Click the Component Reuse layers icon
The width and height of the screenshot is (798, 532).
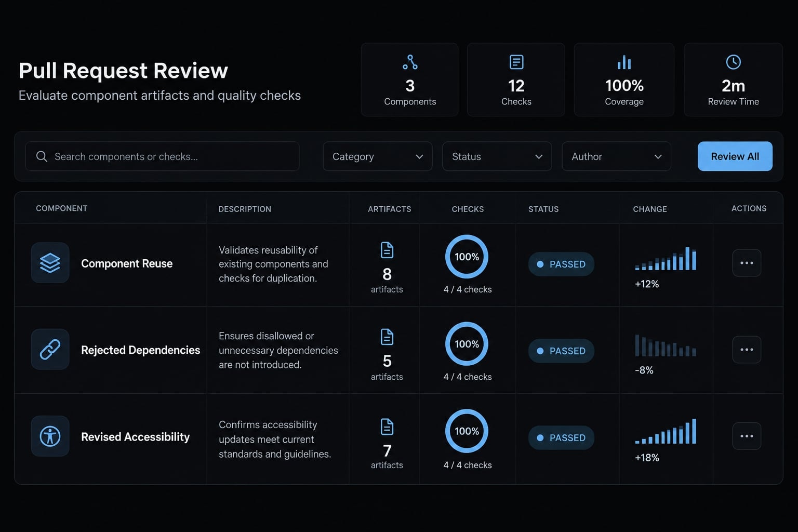pyautogui.click(x=50, y=263)
